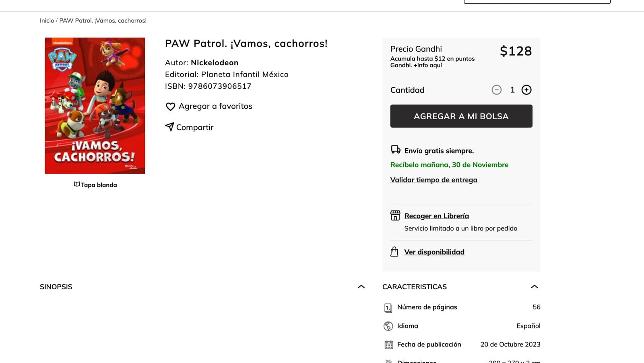Decrease quantity with the minus button
The width and height of the screenshot is (644, 363).
[x=496, y=90]
